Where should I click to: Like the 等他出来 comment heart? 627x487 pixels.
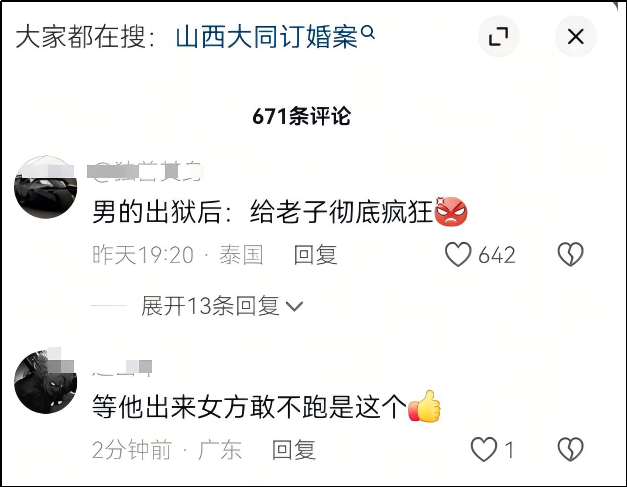point(484,449)
